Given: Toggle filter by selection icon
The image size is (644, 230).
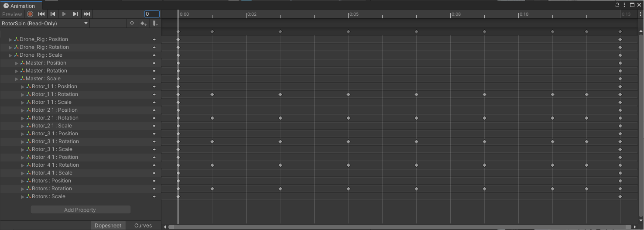Looking at the screenshot, I should (x=132, y=23).
